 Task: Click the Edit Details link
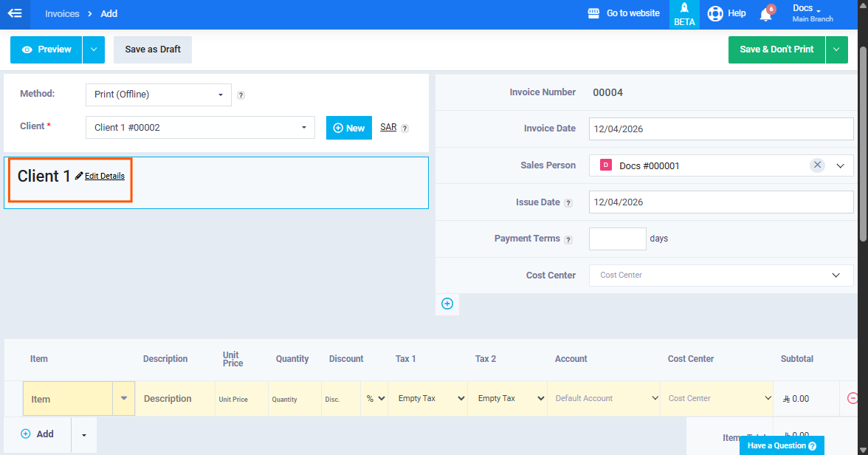click(x=104, y=177)
